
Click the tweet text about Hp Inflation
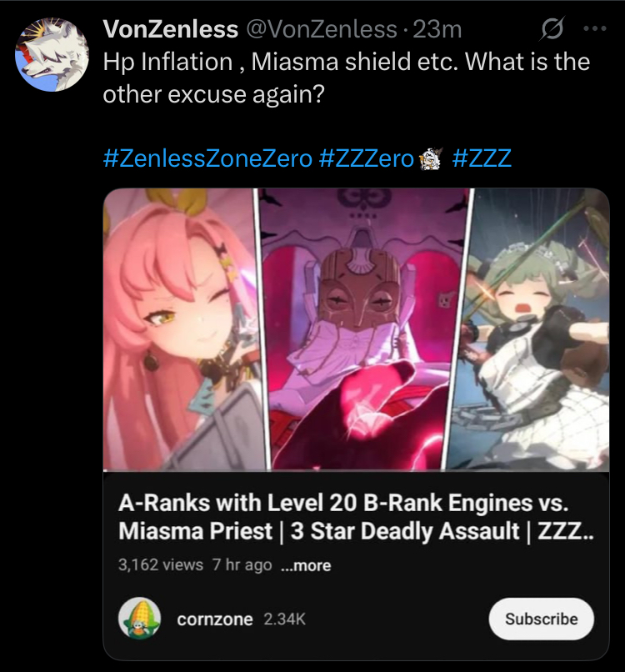point(346,78)
